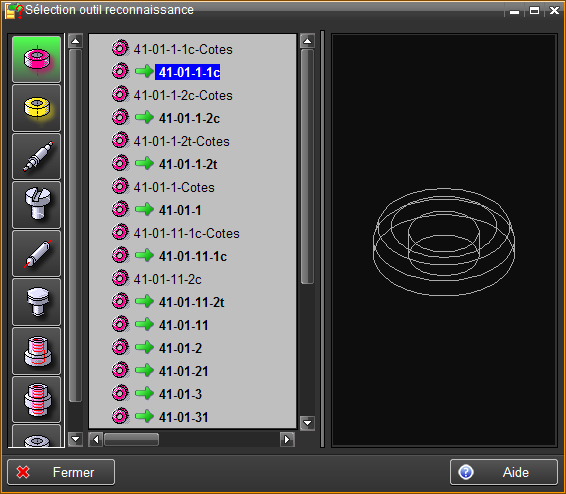Click the list's vertical scrollbar down arrow
566x494 pixels.
[308, 423]
